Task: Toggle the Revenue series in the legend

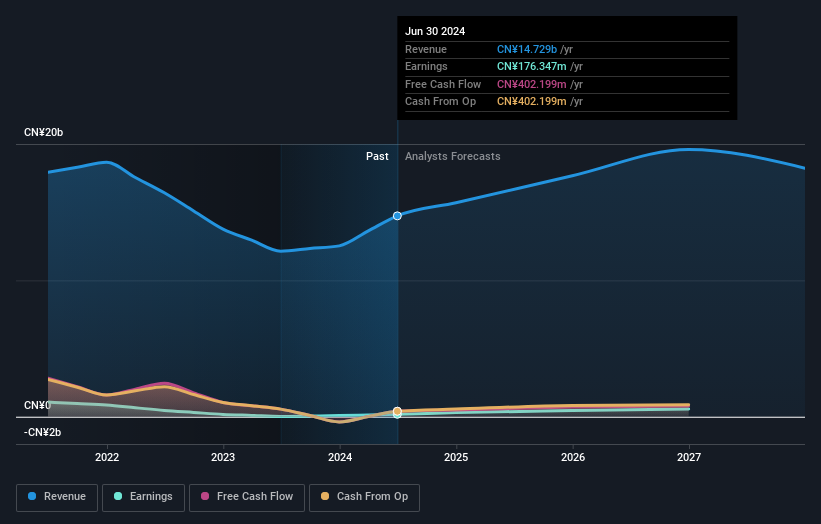Action: [57, 496]
